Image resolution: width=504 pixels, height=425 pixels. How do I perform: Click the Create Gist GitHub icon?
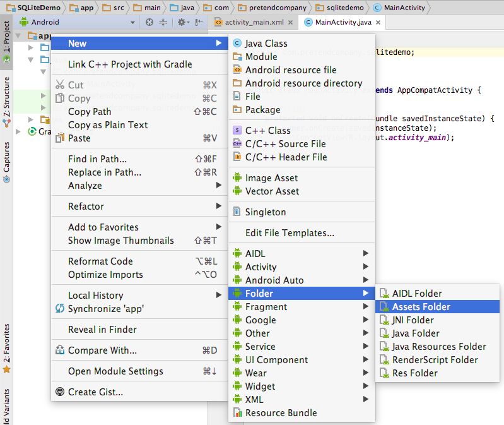(x=60, y=392)
